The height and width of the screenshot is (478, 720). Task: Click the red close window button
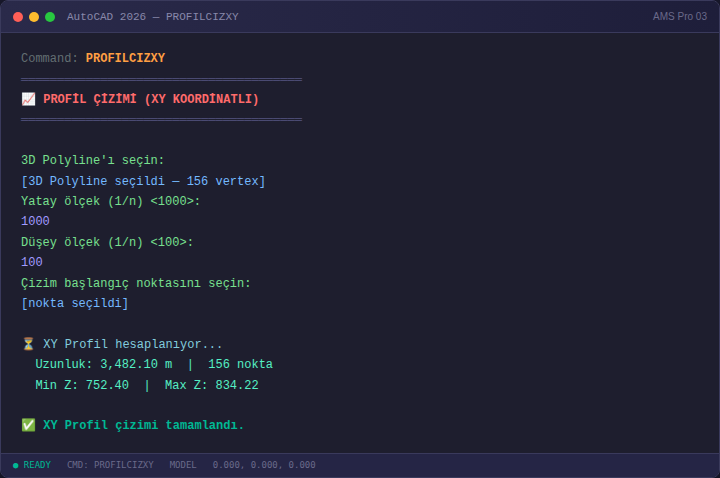(x=18, y=17)
